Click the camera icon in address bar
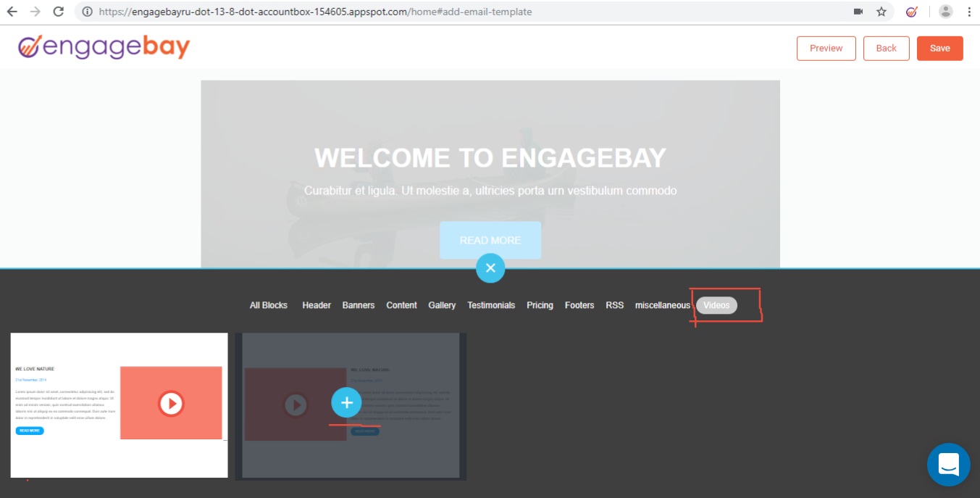The height and width of the screenshot is (498, 980). pyautogui.click(x=858, y=12)
